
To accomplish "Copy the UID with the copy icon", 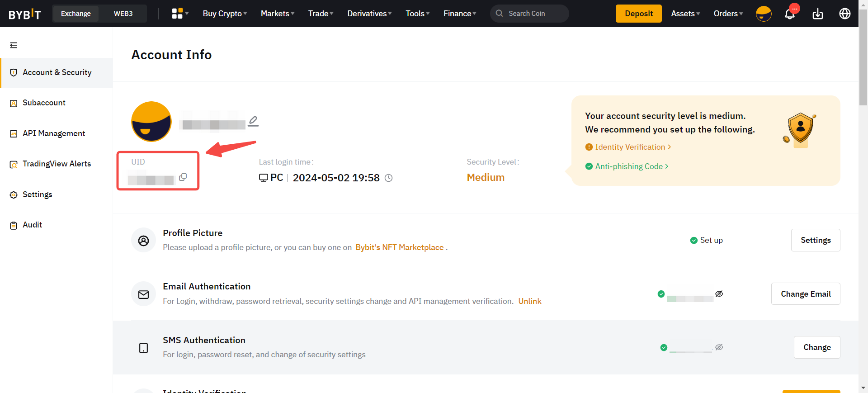I will click(183, 177).
